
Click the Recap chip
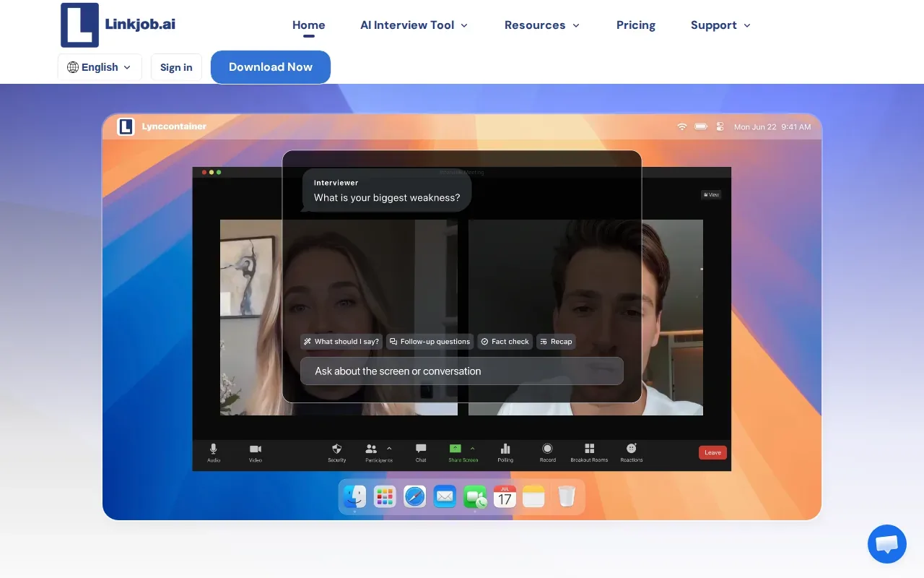pos(556,342)
